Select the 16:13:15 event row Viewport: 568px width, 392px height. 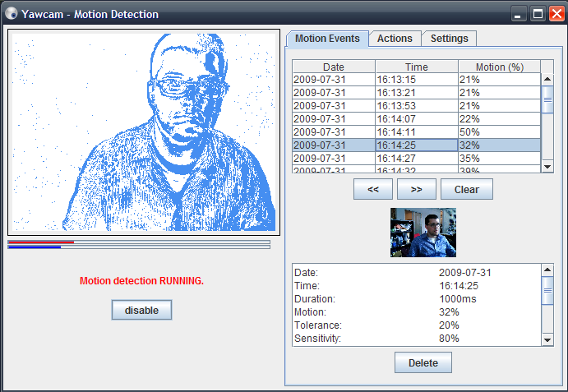tap(416, 79)
